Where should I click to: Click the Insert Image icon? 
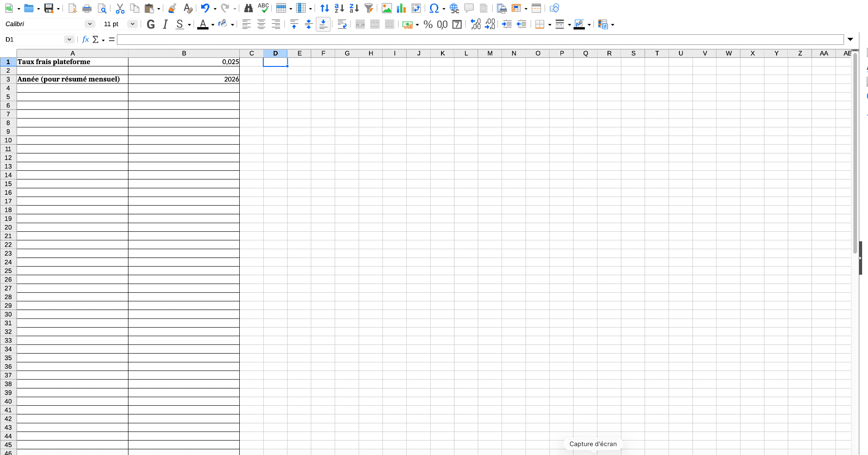pyautogui.click(x=387, y=8)
